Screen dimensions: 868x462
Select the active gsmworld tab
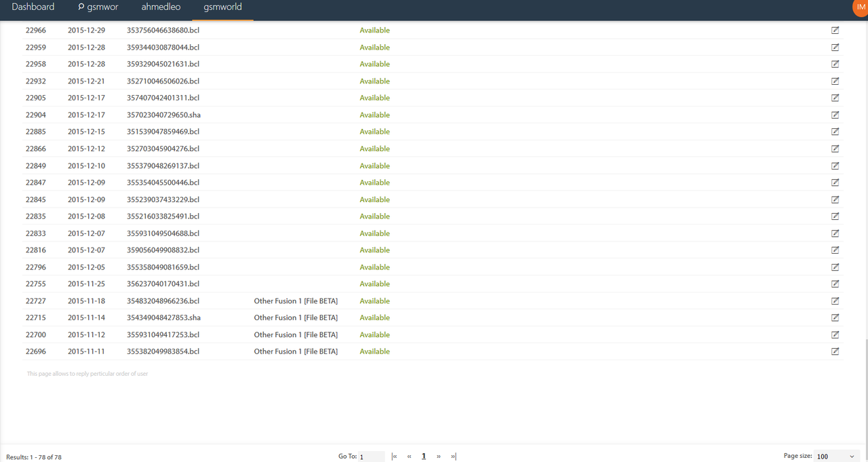pos(223,7)
